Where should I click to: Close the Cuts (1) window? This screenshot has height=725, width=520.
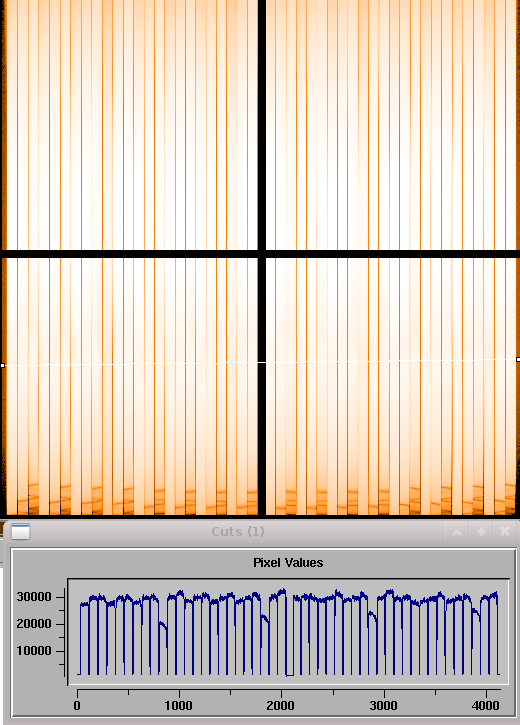tap(505, 532)
